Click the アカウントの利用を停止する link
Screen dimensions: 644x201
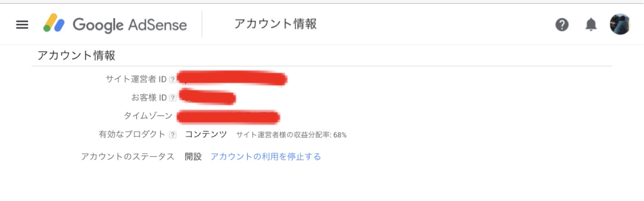pos(265,156)
